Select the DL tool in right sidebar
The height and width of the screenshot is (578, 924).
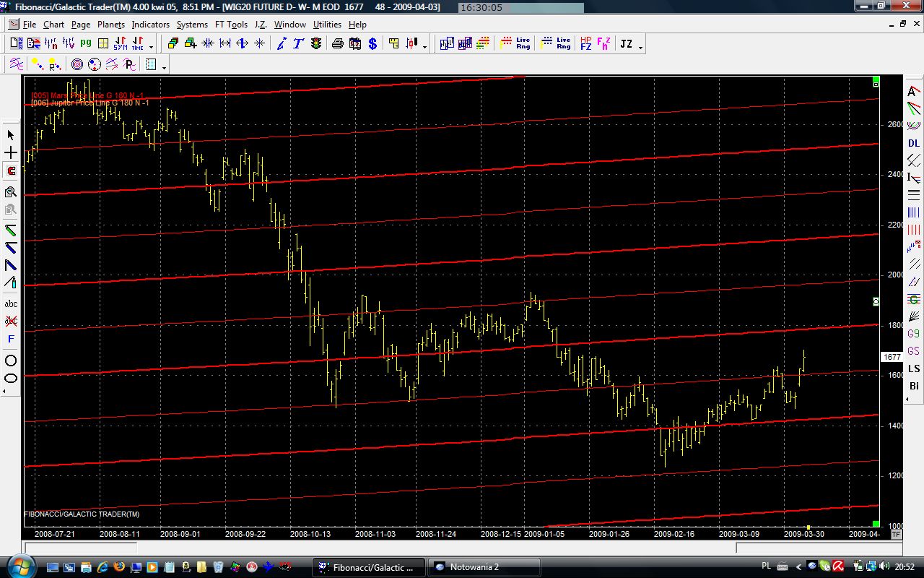[914, 143]
